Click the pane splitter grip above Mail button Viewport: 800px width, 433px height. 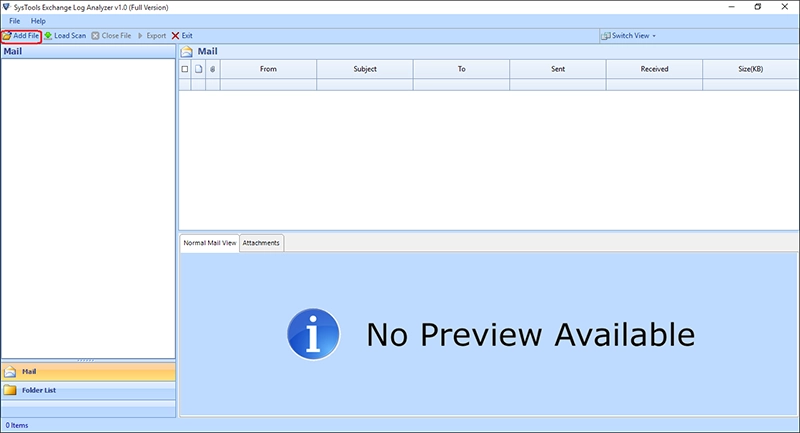85,361
